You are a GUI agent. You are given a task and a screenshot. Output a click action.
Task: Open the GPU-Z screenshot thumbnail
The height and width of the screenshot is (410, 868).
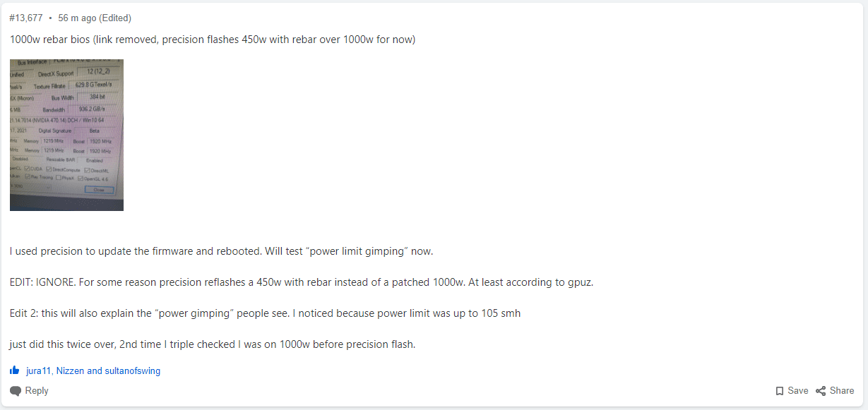point(66,135)
